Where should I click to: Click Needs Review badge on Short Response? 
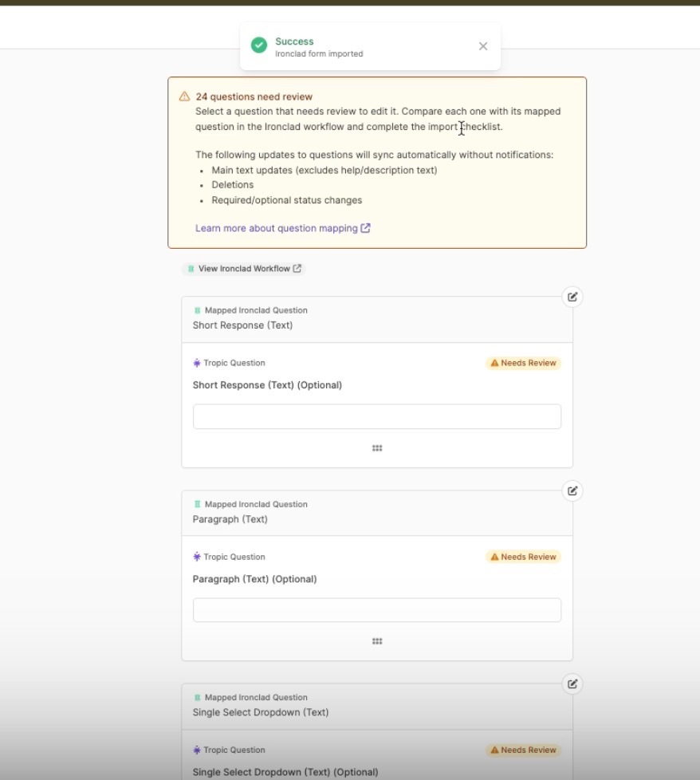523,363
